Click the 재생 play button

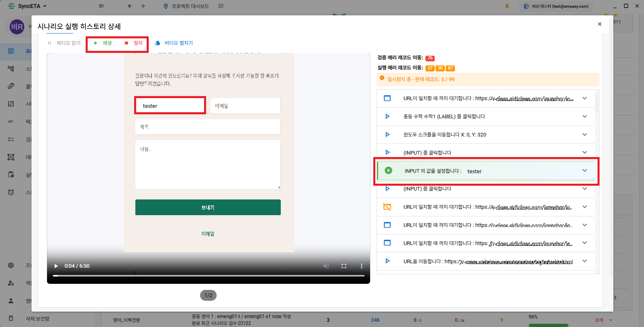pyautogui.click(x=103, y=43)
